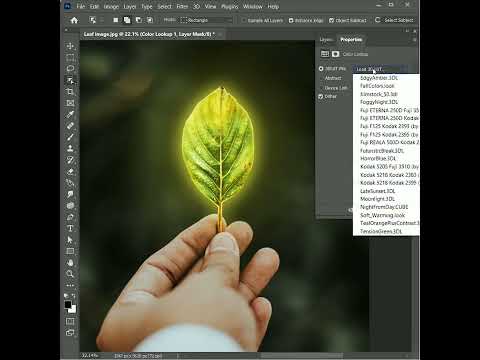
Task: Select the History Brush tool
Action: (70, 160)
